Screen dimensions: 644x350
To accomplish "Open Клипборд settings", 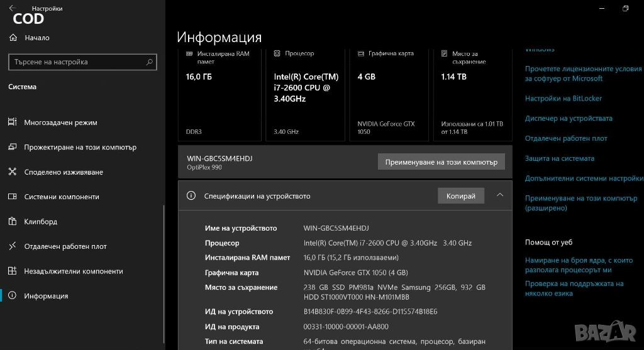I will coord(41,222).
